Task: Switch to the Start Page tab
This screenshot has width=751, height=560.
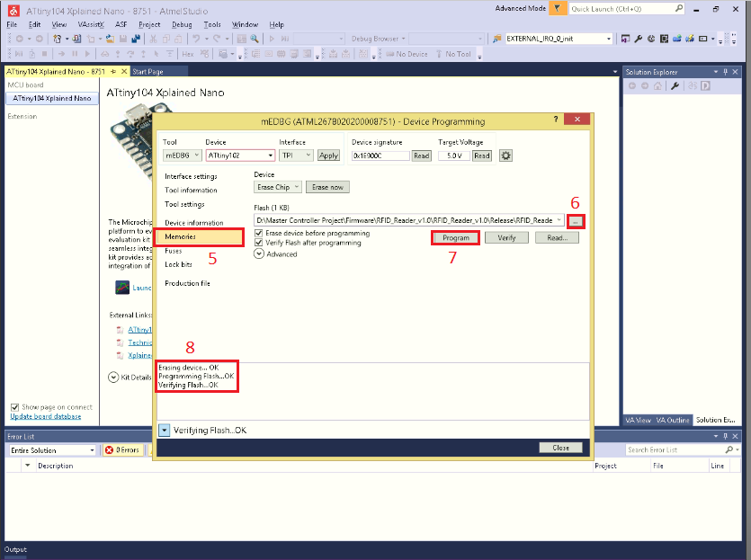Action: pyautogui.click(x=148, y=71)
